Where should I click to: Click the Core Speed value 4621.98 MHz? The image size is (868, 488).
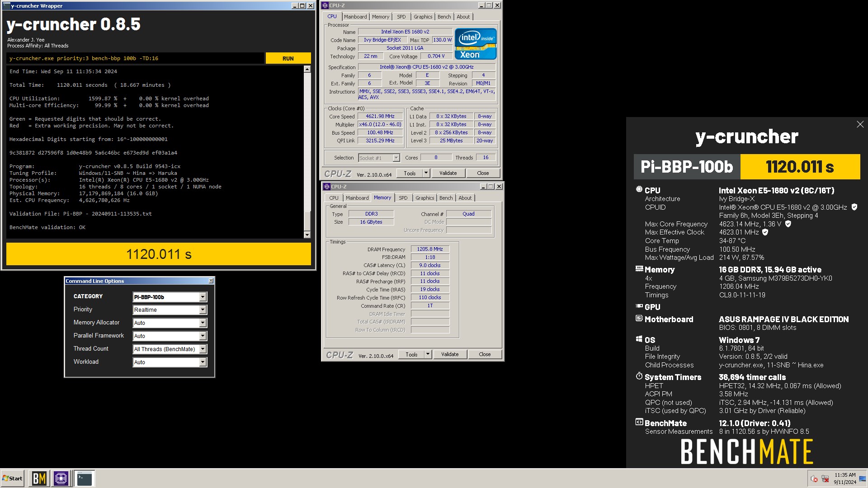(x=380, y=116)
